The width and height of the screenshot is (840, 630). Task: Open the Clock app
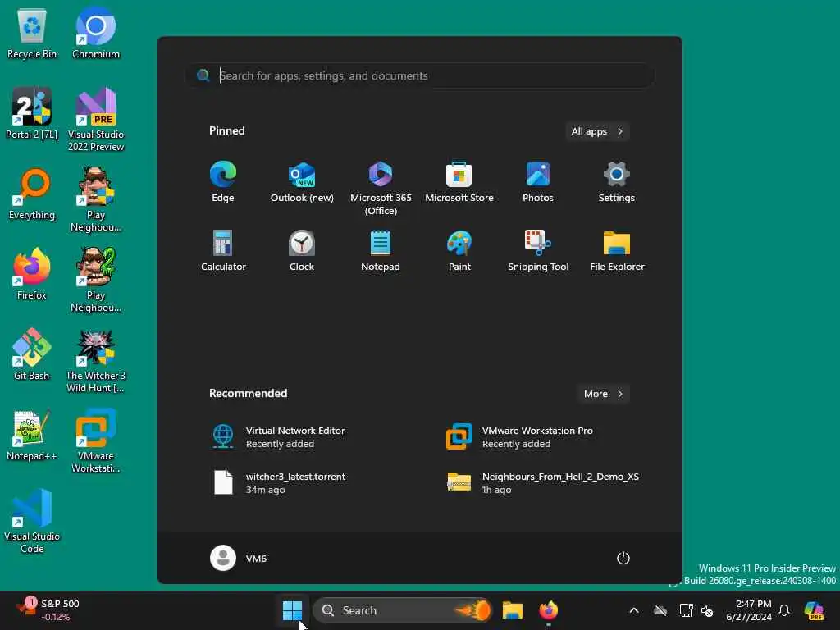[x=302, y=251]
